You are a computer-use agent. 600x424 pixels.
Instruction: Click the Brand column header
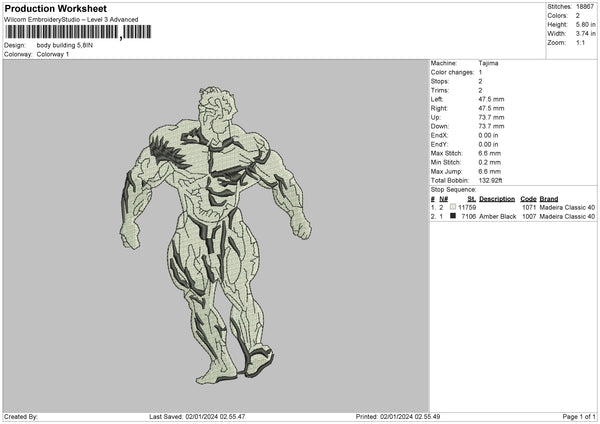click(549, 198)
